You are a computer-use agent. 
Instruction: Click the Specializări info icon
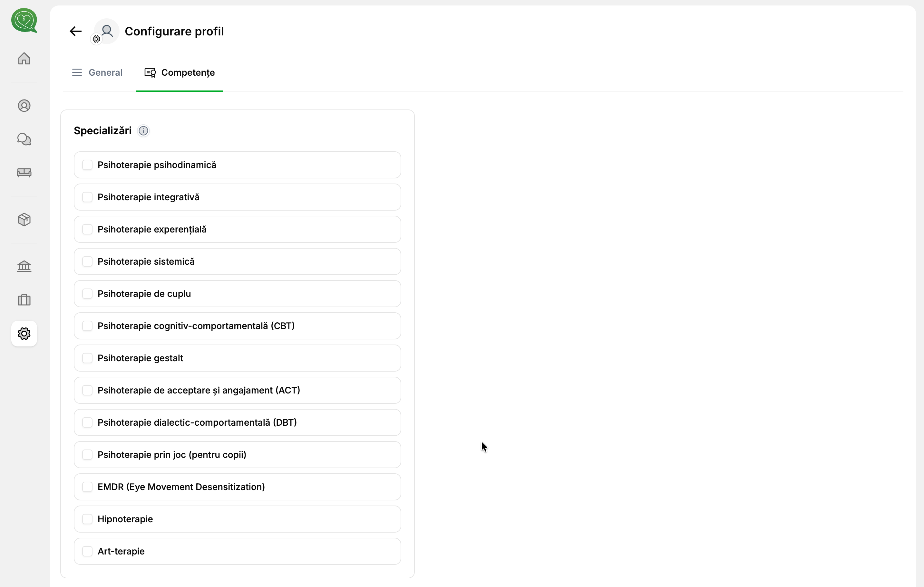pos(143,131)
